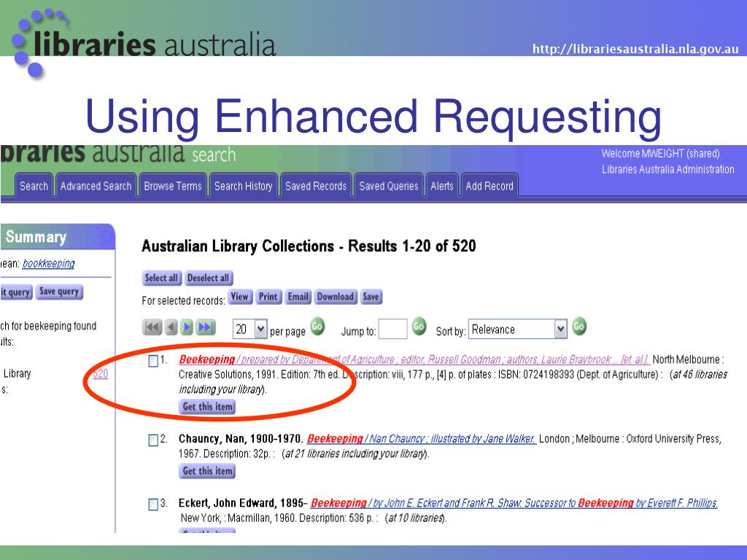The image size is (747, 560).
Task: Open the Advanced Search tab
Action: tap(96, 186)
